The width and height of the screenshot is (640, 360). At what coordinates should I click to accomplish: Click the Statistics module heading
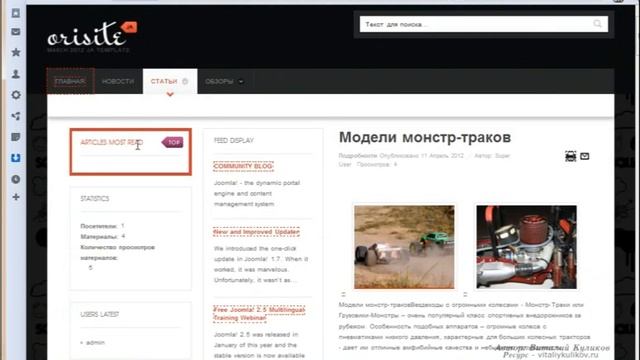pos(95,199)
